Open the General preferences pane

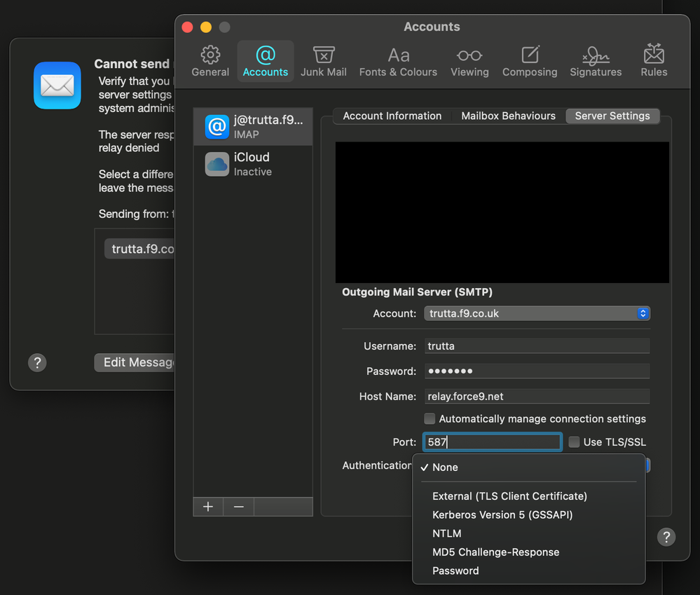210,61
